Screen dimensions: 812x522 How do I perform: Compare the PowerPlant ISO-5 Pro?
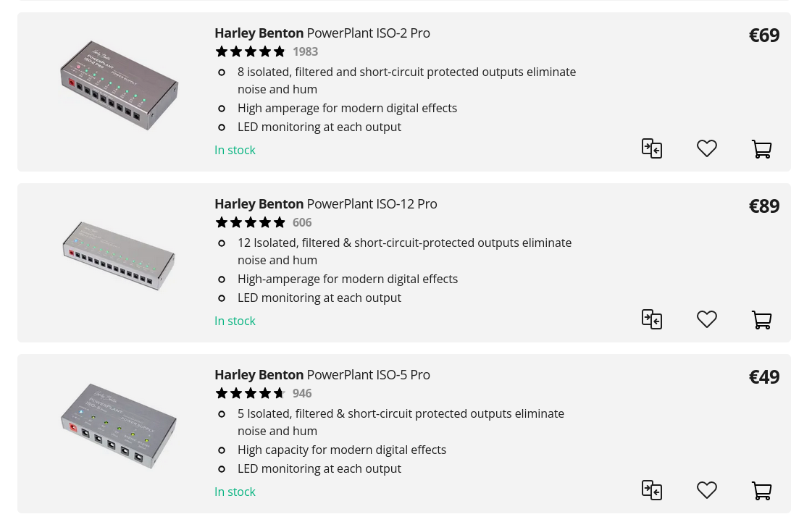(652, 490)
